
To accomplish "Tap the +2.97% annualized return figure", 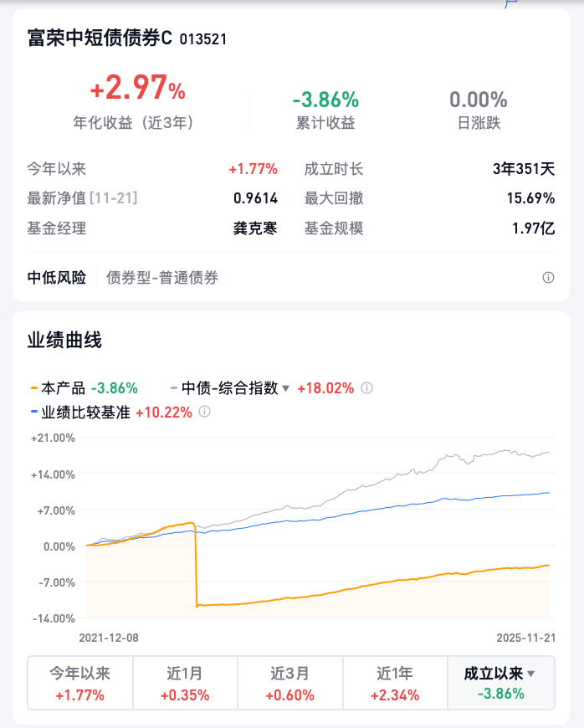I will 138,89.
